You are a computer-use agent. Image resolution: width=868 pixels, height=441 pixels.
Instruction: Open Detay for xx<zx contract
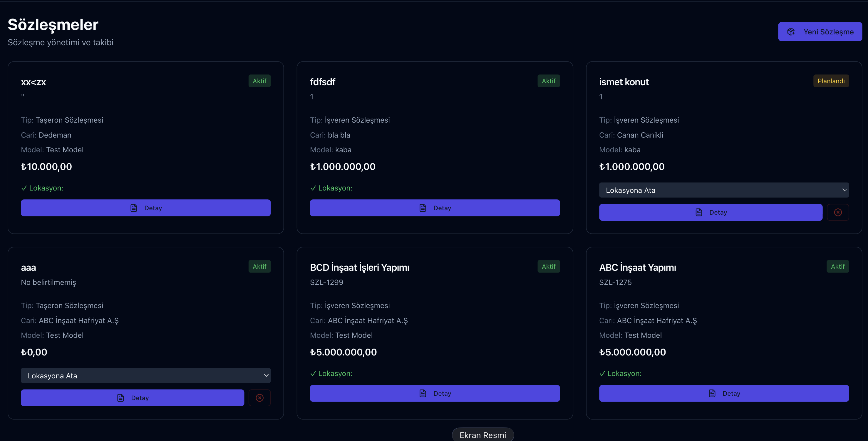click(x=145, y=208)
